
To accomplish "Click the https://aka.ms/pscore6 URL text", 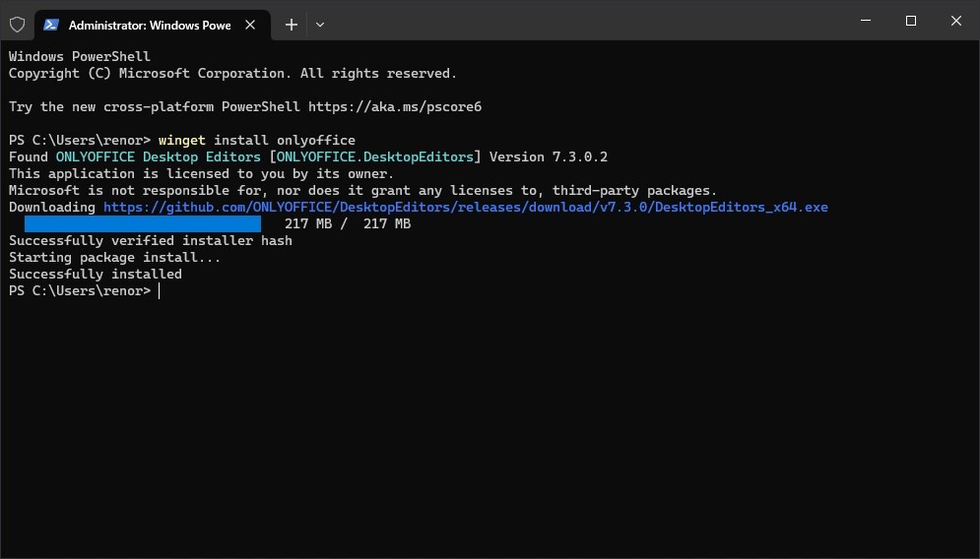I will pyautogui.click(x=395, y=107).
